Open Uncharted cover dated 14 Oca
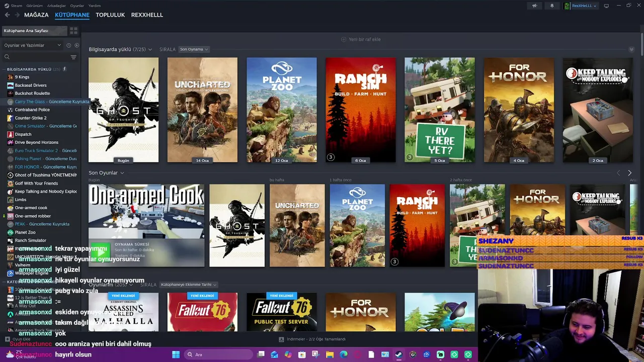 [202, 110]
